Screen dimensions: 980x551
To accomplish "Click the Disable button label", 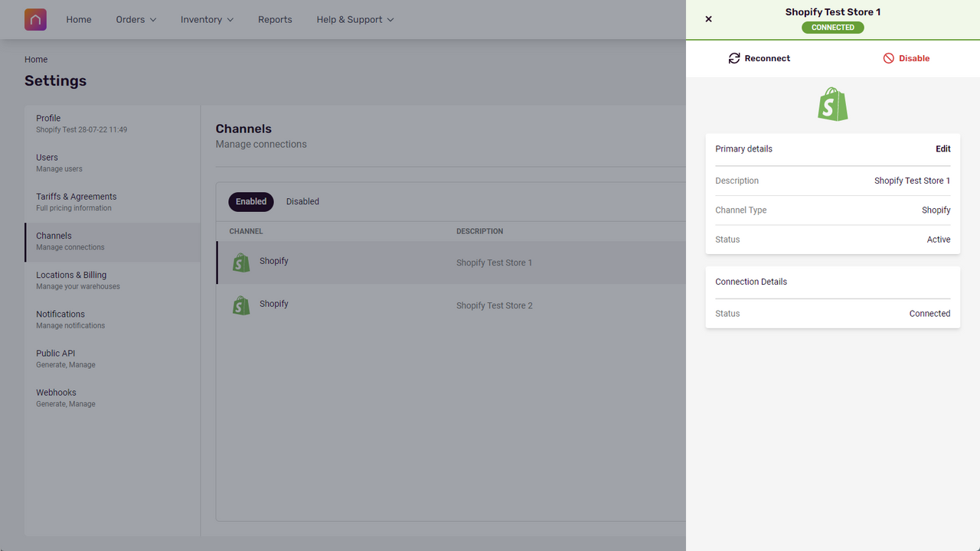I will point(914,58).
